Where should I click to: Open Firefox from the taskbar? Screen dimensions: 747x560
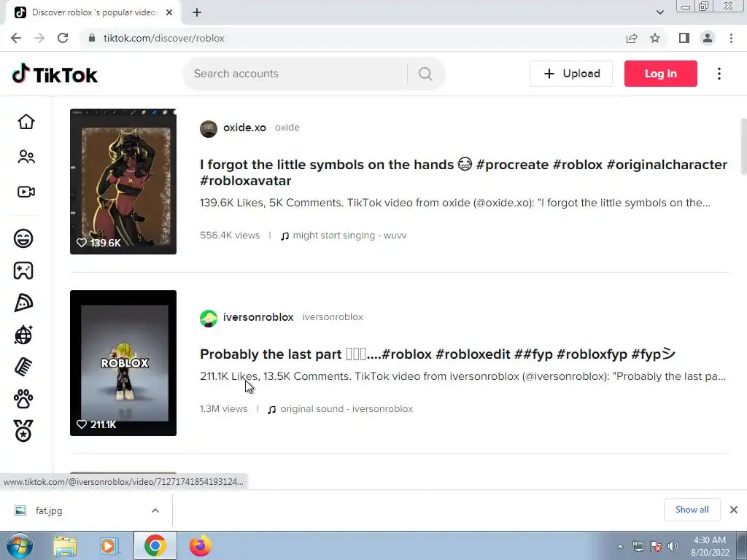pyautogui.click(x=201, y=545)
